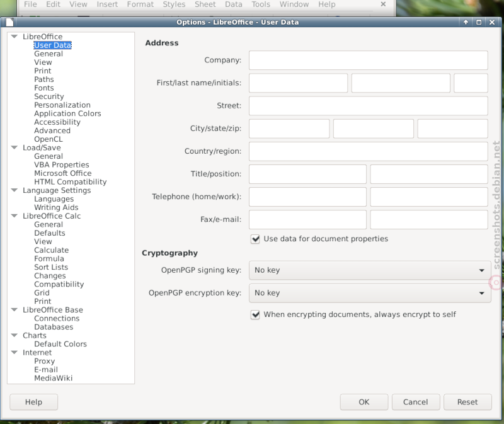Collapse the Load/Save tree node
504x424 pixels.
coord(14,147)
